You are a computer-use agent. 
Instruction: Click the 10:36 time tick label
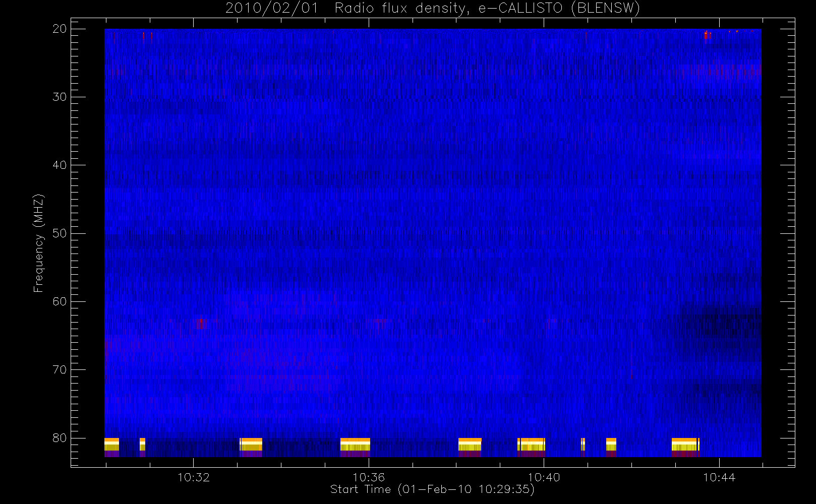tap(369, 477)
